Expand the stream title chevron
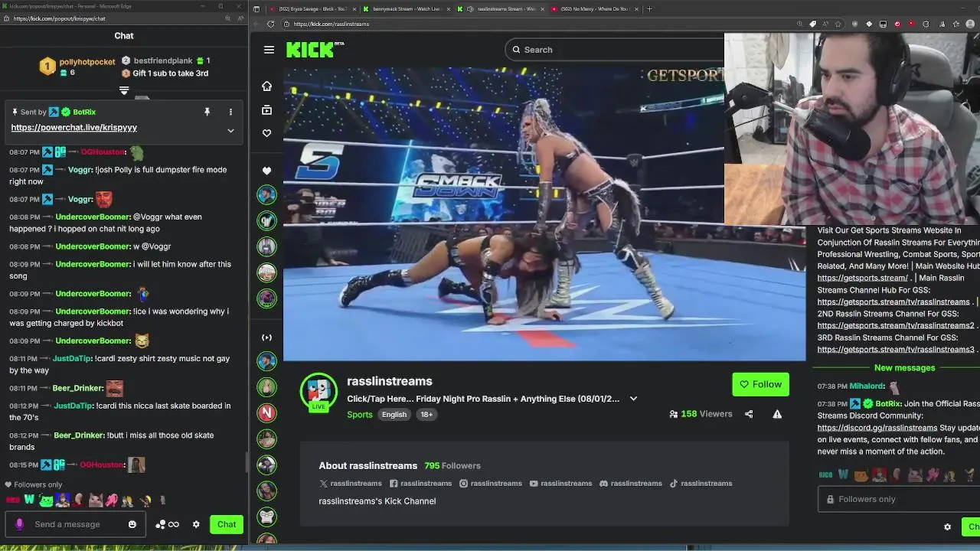The height and width of the screenshot is (551, 980). pyautogui.click(x=633, y=399)
